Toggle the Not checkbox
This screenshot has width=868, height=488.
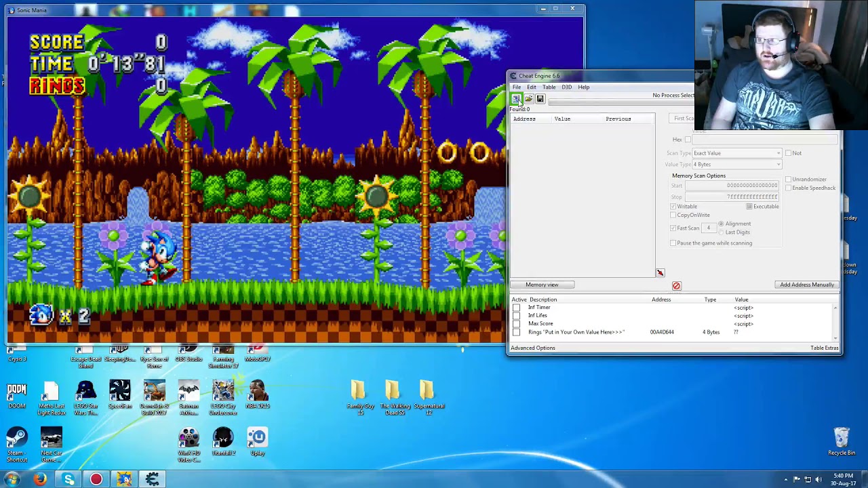click(x=788, y=153)
